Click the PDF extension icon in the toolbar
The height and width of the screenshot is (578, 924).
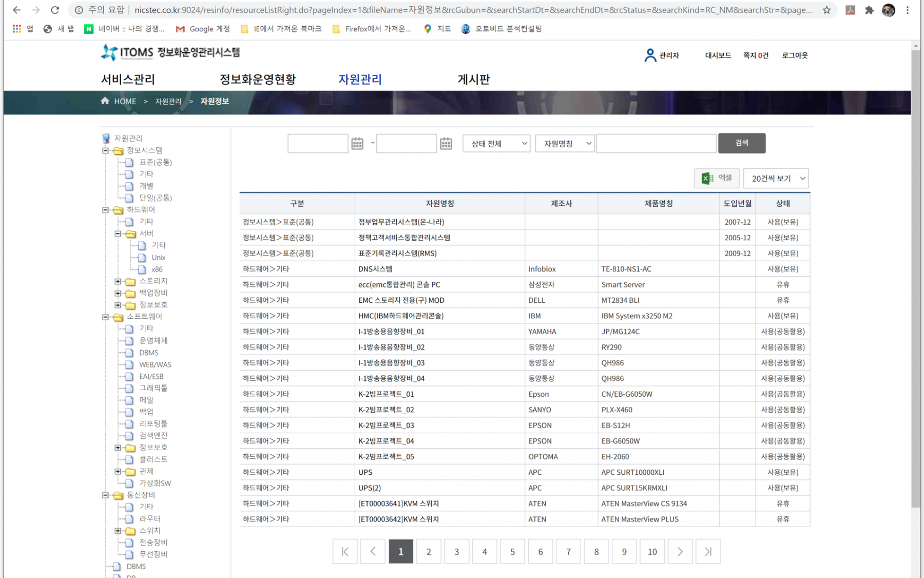[850, 10]
